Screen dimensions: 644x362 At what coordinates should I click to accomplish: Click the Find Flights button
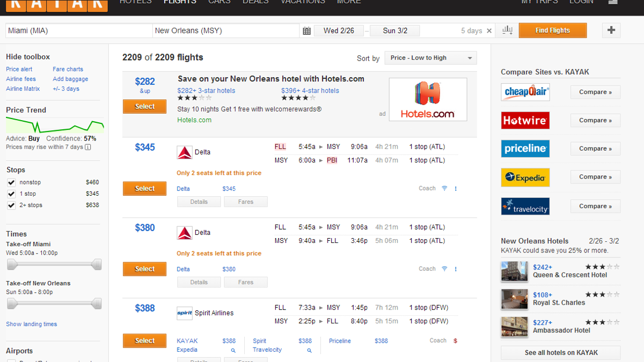[553, 31]
